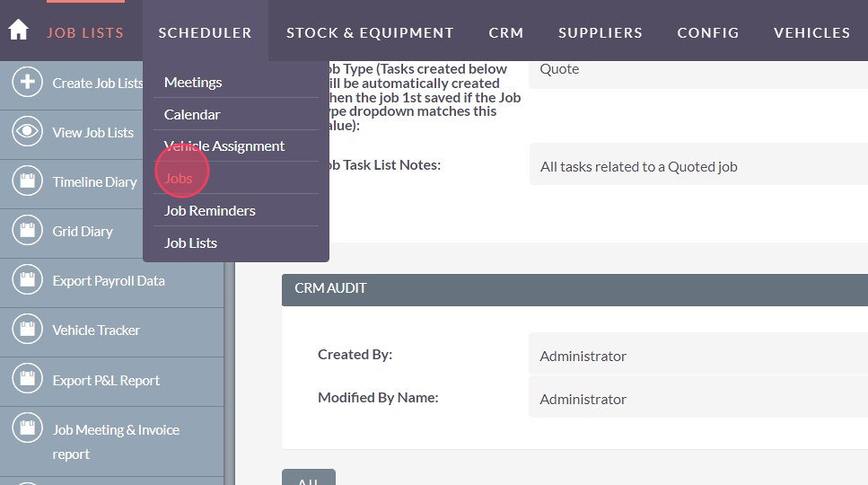Click Jobs in the Scheduler dropdown
This screenshot has height=485, width=868.
pyautogui.click(x=179, y=178)
